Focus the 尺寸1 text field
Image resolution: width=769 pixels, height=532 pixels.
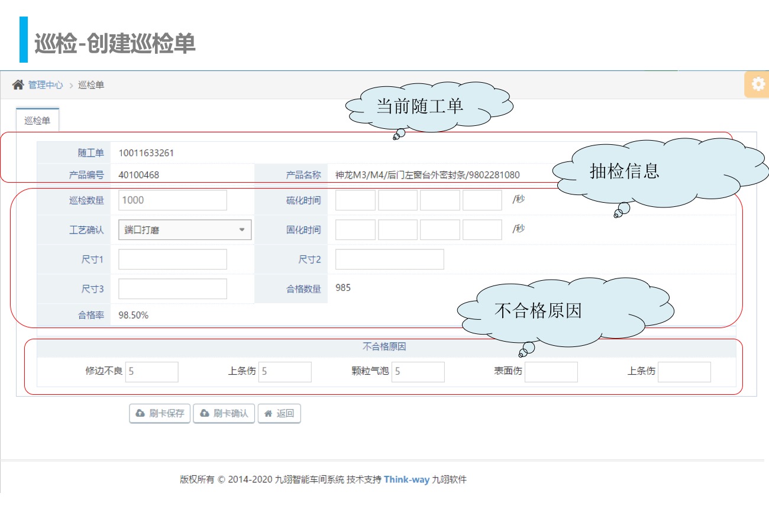pyautogui.click(x=172, y=259)
